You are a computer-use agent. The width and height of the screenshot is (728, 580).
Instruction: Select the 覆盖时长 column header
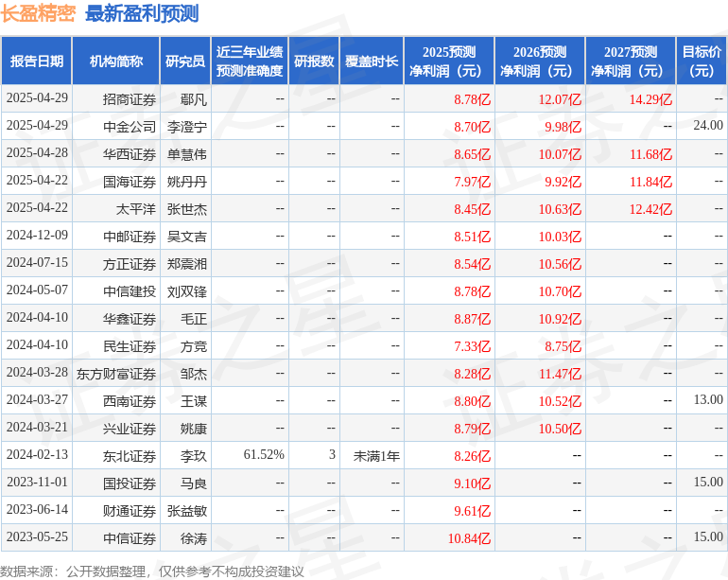pyautogui.click(x=372, y=61)
